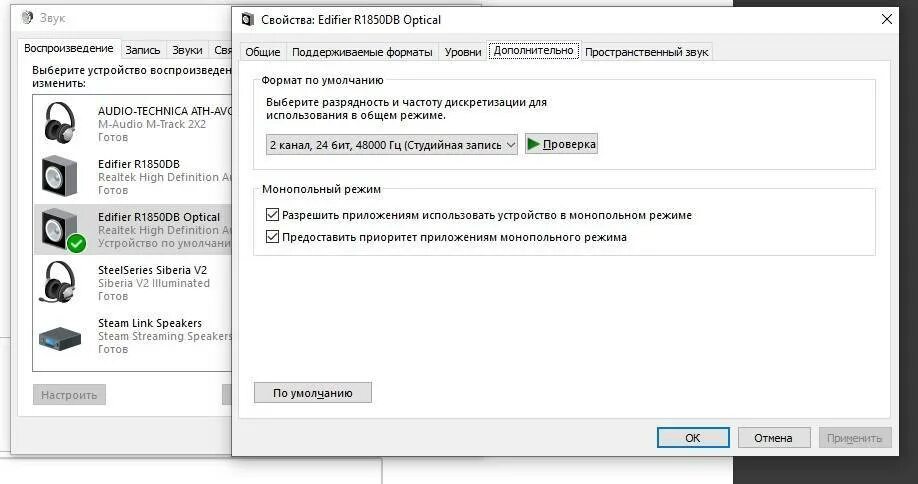Click the sound icon in Звук title bar
The image size is (918, 484).
pos(28,18)
